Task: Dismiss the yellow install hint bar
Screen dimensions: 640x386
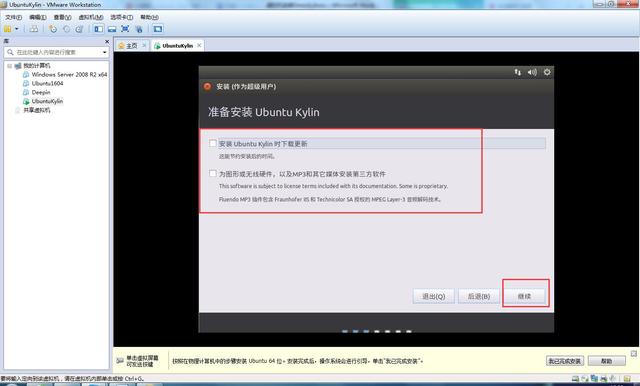Action: 634,353
